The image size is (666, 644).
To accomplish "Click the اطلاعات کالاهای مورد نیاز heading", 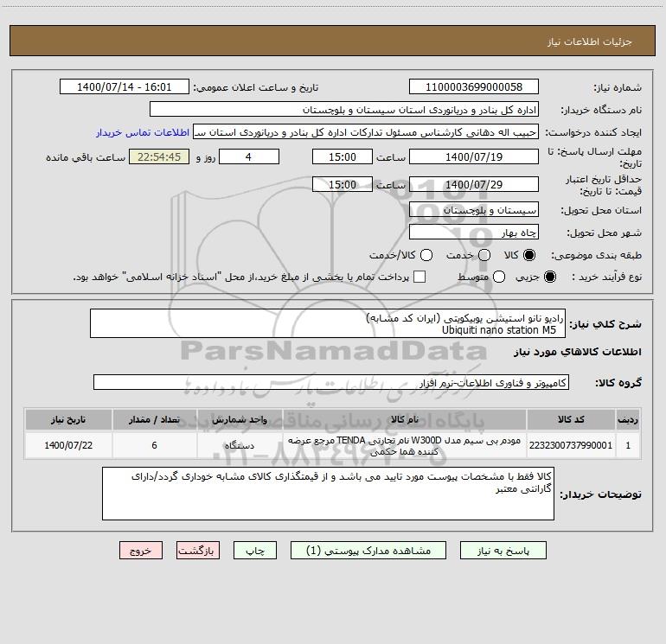I will (577, 352).
